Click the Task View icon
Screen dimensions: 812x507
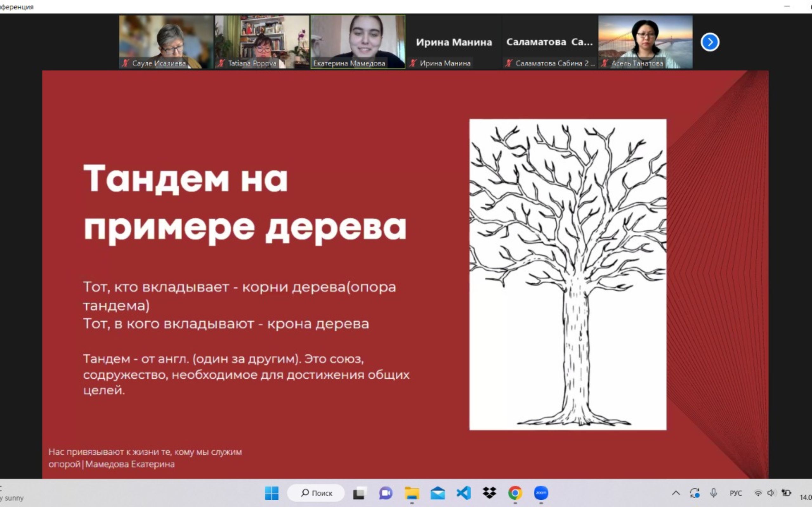(359, 493)
